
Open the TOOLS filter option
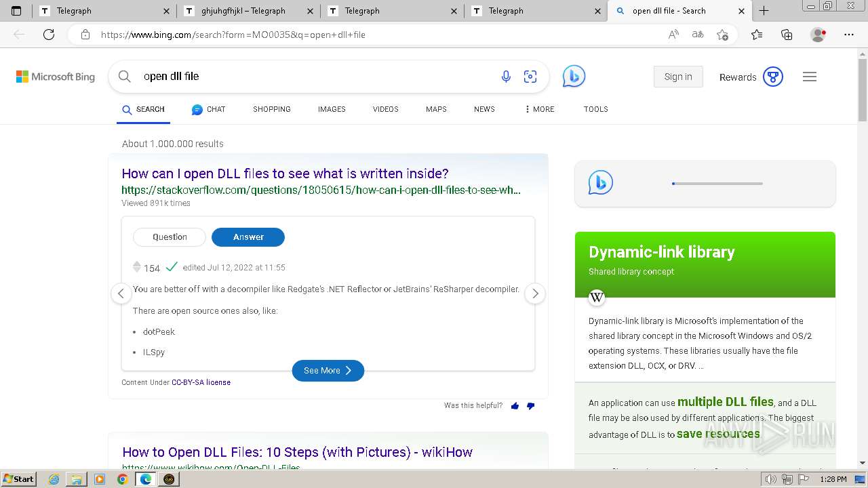tap(596, 109)
